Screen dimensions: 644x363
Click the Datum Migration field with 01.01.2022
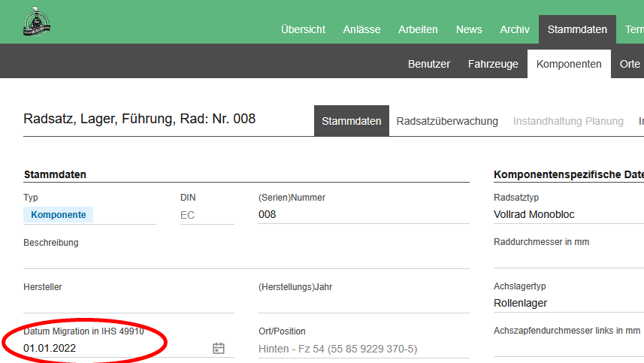coord(113,349)
